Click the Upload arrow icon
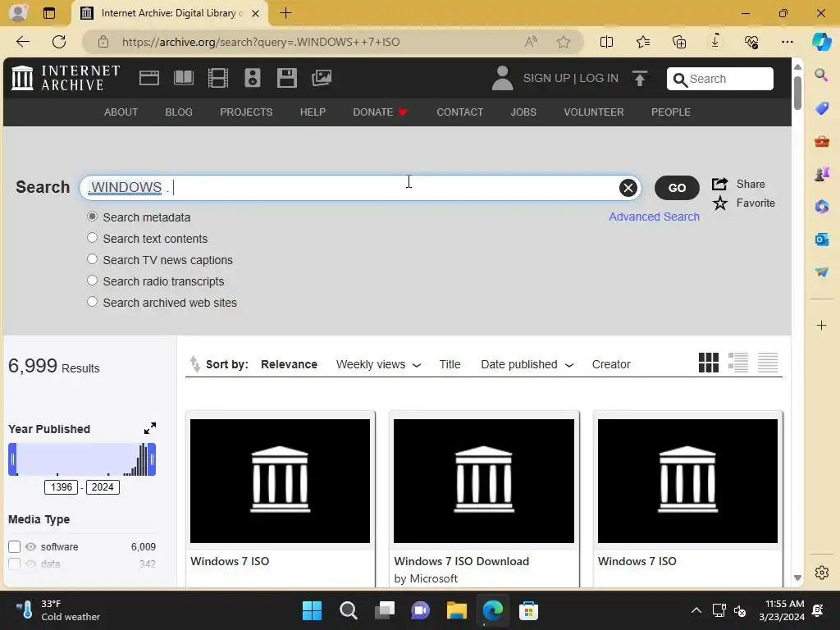The image size is (840, 630). pyautogui.click(x=640, y=78)
